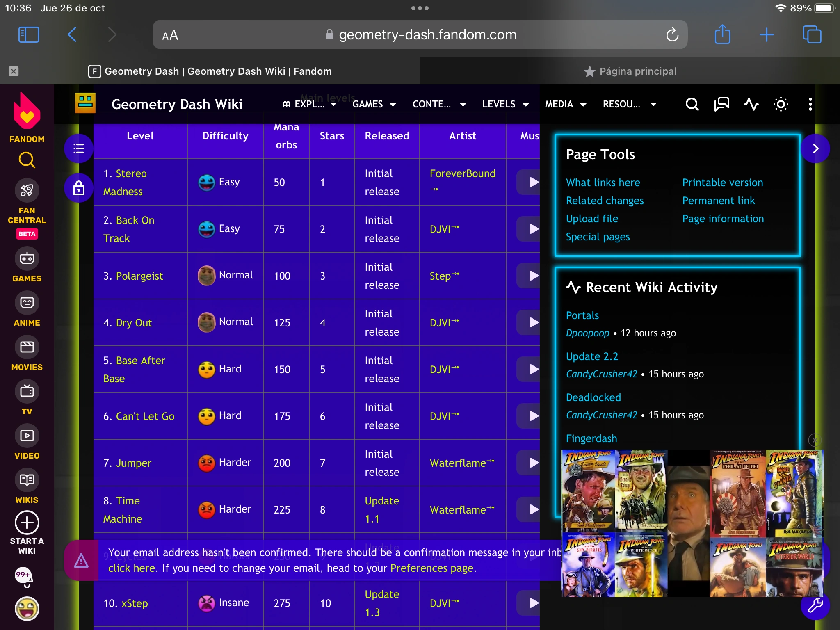This screenshot has width=840, height=630.
Task: Open the Recent Activity pulse icon in the header
Action: [x=751, y=104]
